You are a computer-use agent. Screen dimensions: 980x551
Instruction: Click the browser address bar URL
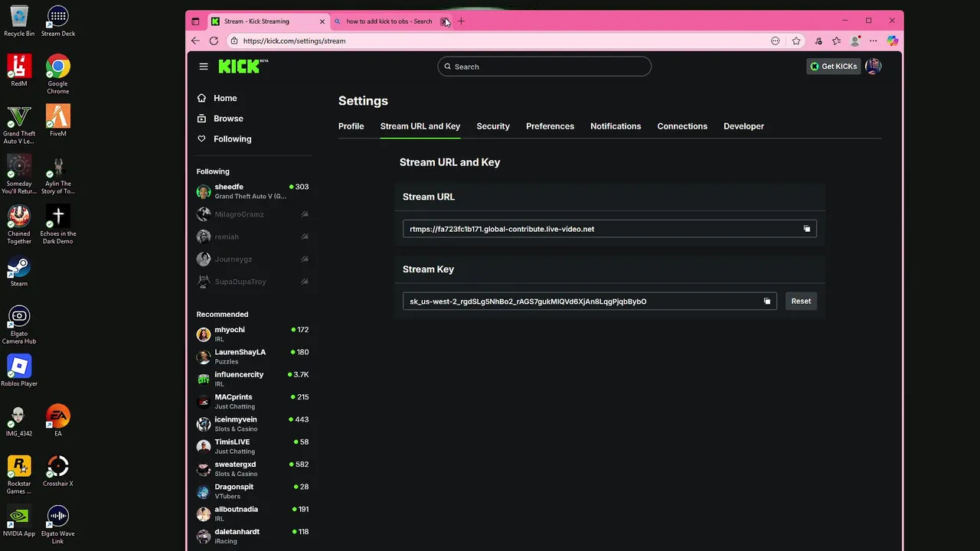pos(294,41)
